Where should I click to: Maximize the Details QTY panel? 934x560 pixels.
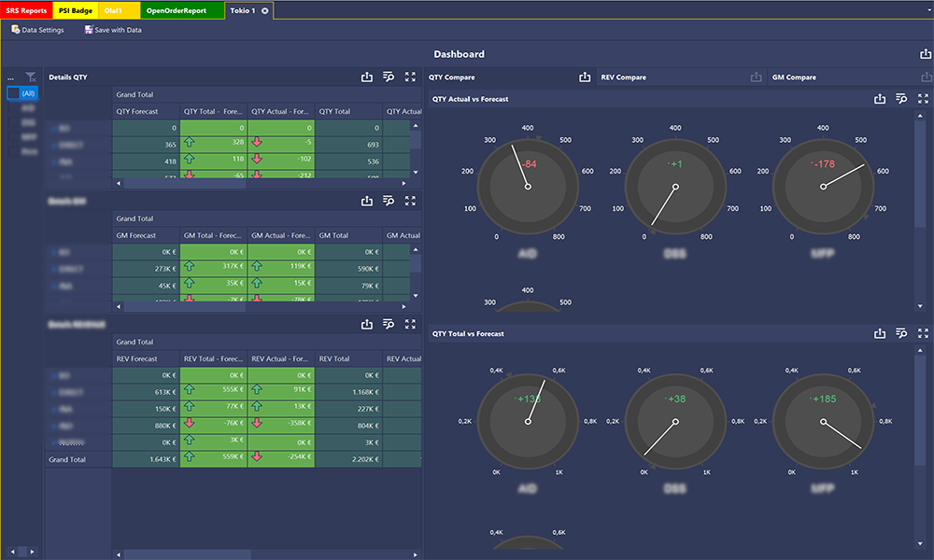[410, 77]
